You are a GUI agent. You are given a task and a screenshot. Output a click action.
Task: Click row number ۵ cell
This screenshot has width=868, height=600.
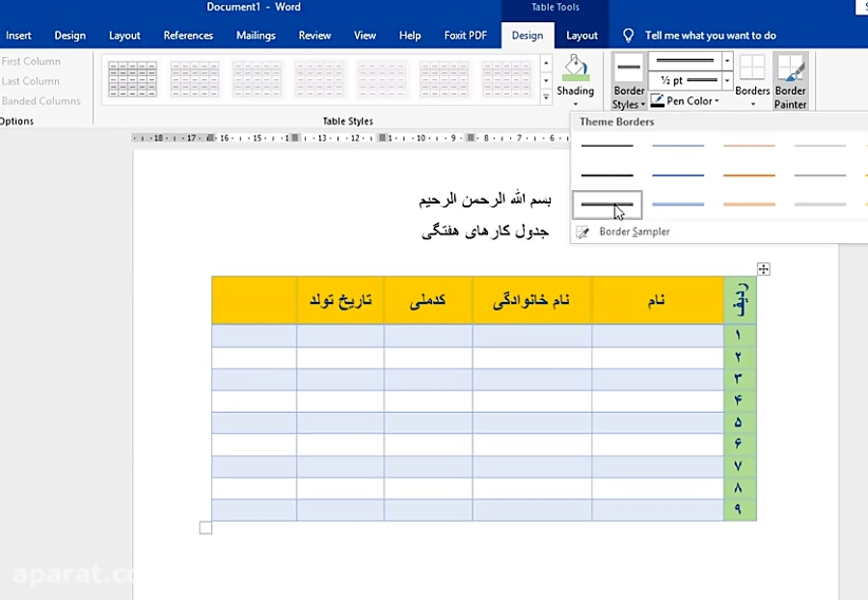(x=740, y=423)
